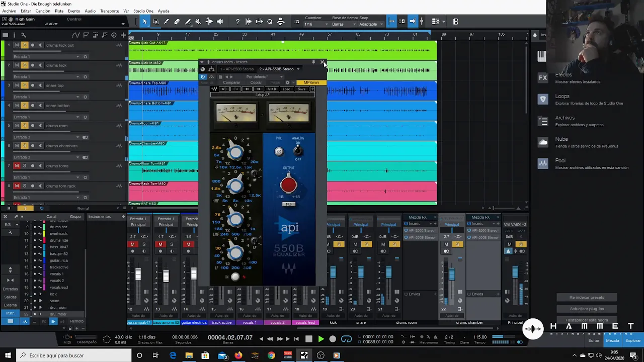644x362 pixels.
Task: Click the Load button in Waves plugin
Action: pyautogui.click(x=287, y=89)
